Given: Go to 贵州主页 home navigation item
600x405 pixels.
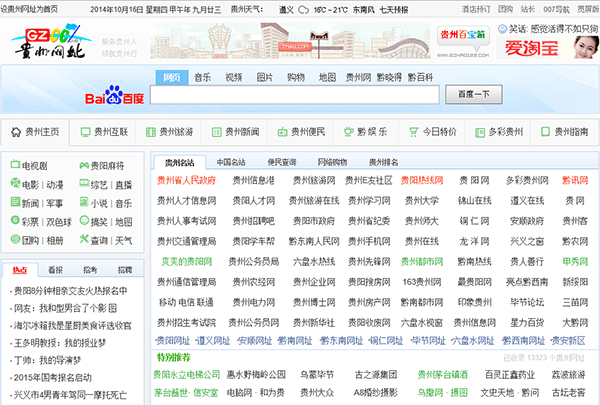Looking at the screenshot, I should point(35,131).
